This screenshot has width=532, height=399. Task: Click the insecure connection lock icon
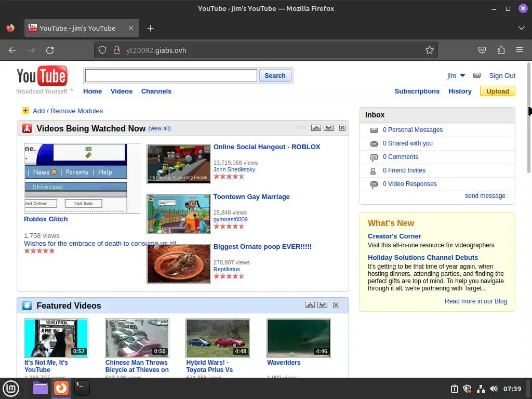click(x=117, y=50)
